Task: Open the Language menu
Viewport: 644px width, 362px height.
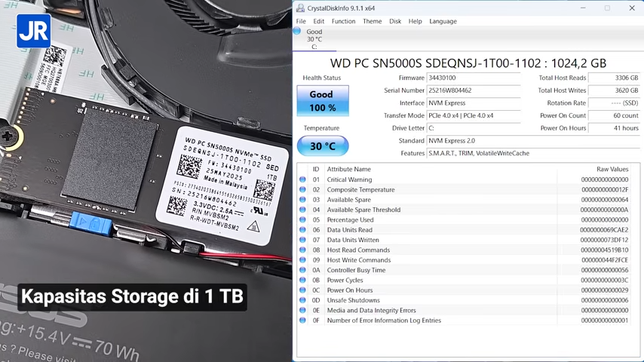Action: coord(443,21)
